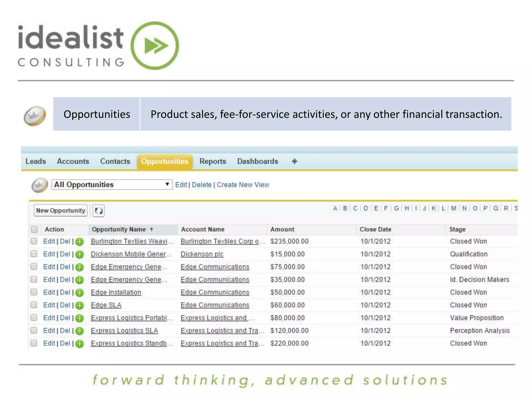Screen dimensions: 532x399
Task: Click green plus icon in Express Logistics Standb row
Action: [79, 344]
